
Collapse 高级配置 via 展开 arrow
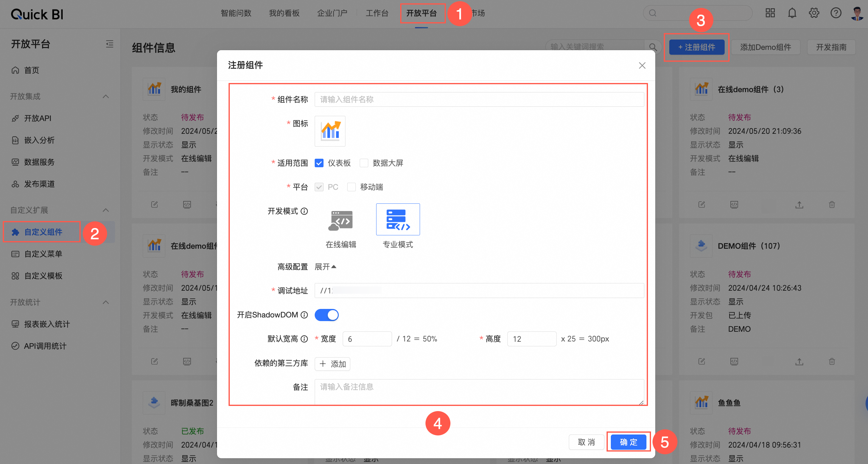tap(326, 267)
